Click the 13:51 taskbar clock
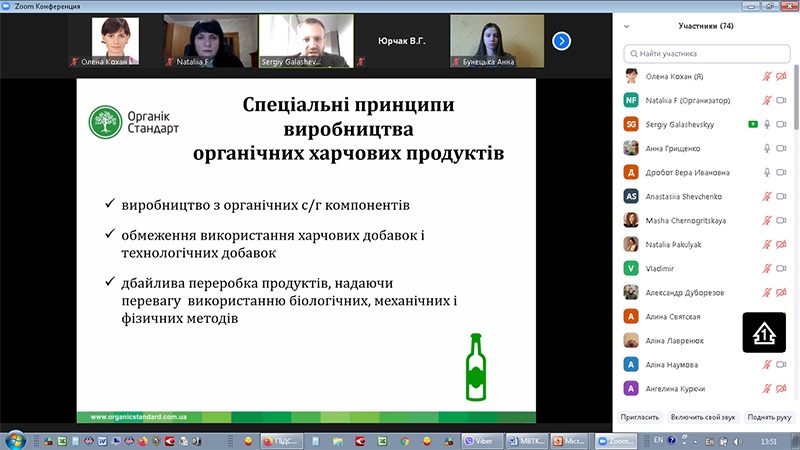The image size is (800, 450). pyautogui.click(x=768, y=441)
